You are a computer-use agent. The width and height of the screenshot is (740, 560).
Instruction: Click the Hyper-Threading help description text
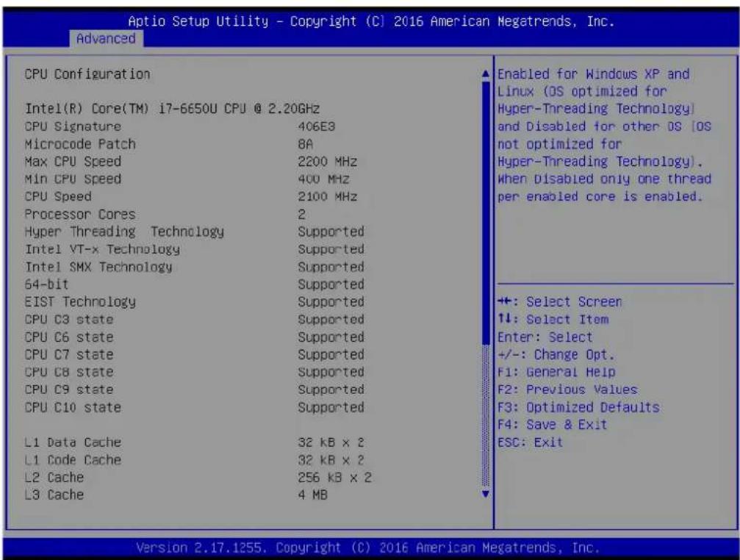(x=604, y=135)
